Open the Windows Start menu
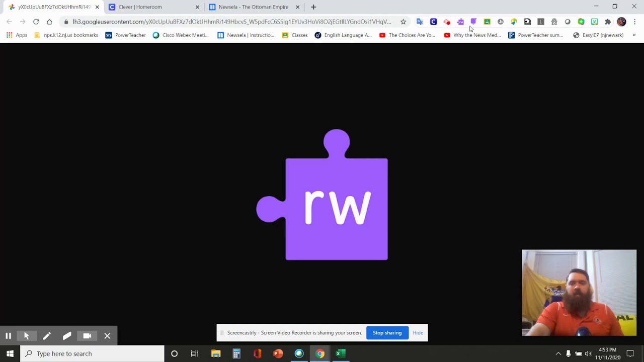 point(10,353)
